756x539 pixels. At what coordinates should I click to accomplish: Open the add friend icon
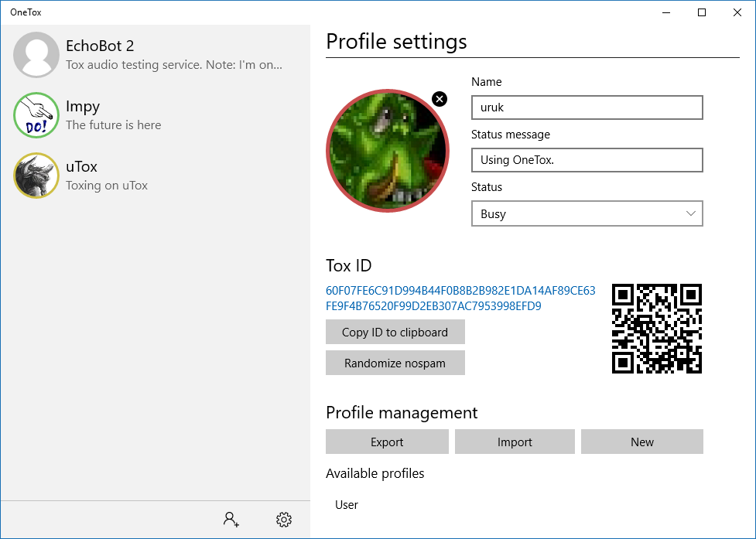(x=231, y=519)
